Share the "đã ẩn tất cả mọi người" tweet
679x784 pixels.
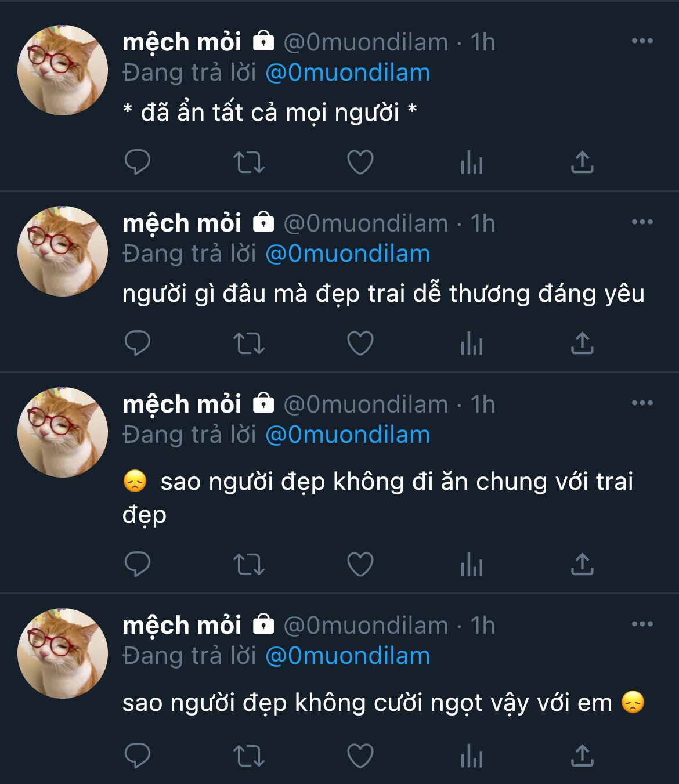[x=582, y=162]
